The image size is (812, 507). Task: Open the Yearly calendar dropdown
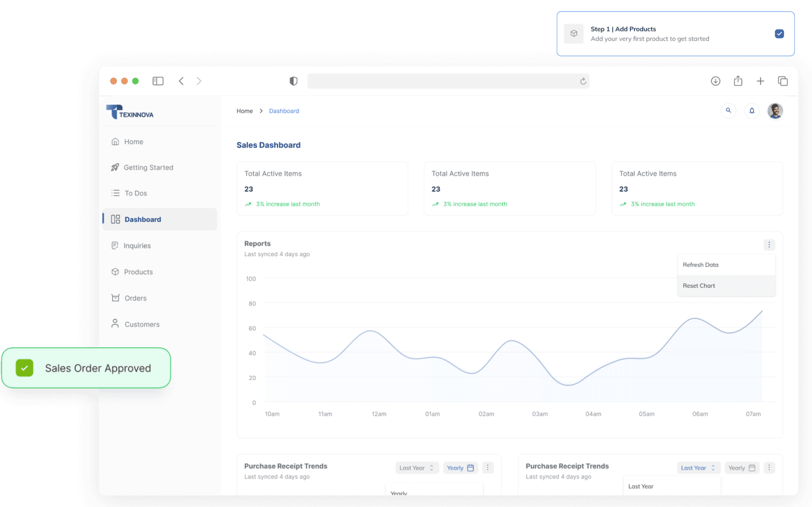click(x=460, y=468)
